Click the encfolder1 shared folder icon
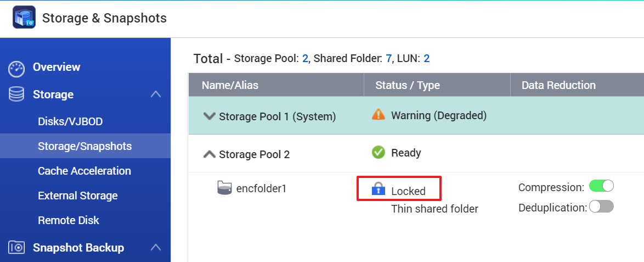Image resolution: width=644 pixels, height=262 pixels. [224, 188]
